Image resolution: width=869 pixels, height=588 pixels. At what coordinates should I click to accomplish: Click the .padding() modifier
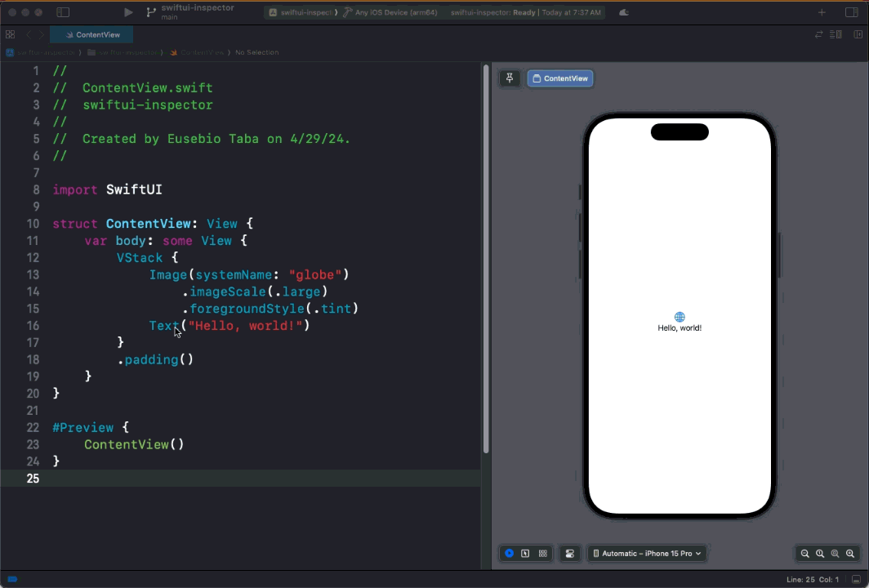155,359
